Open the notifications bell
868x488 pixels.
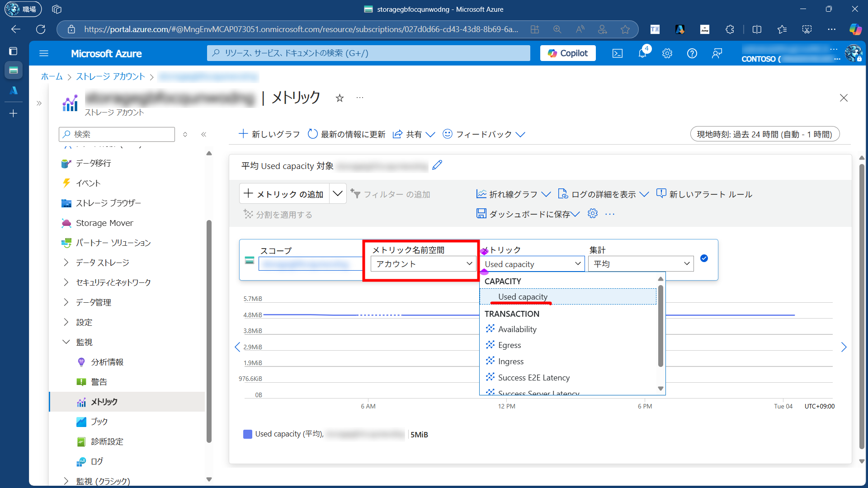pyautogui.click(x=642, y=53)
